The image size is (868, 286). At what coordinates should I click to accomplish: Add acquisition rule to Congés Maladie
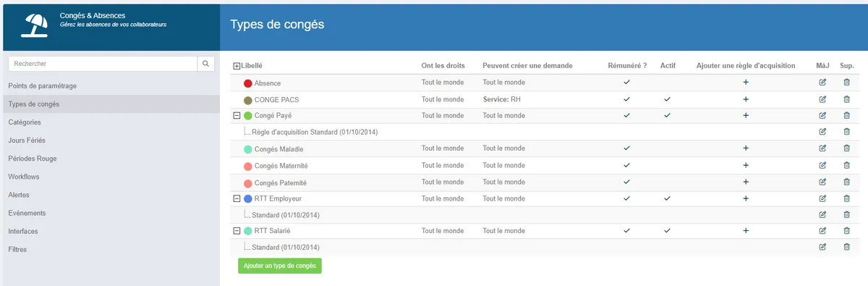[746, 148]
